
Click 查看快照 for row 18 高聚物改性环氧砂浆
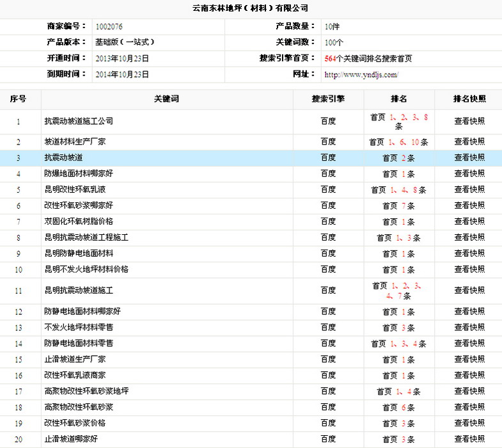tap(469, 407)
